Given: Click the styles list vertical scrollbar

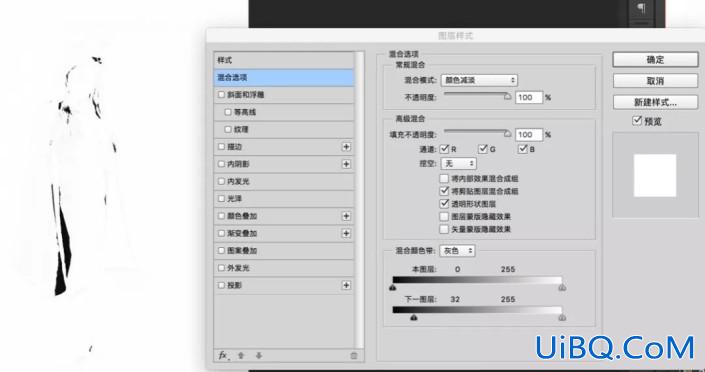Looking at the screenshot, I should (359, 200).
